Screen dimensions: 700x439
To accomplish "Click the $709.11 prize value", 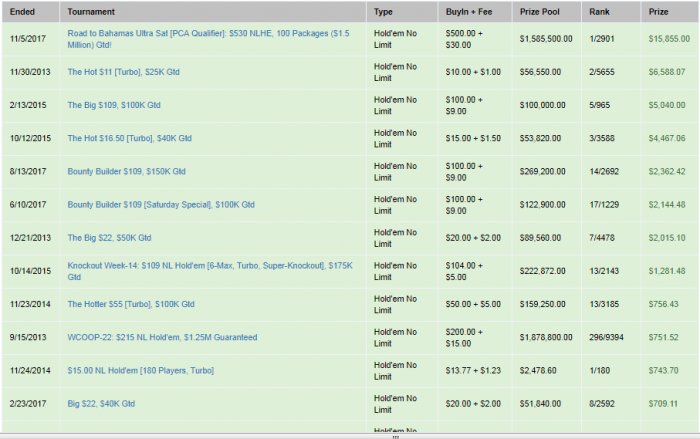I will [663, 404].
